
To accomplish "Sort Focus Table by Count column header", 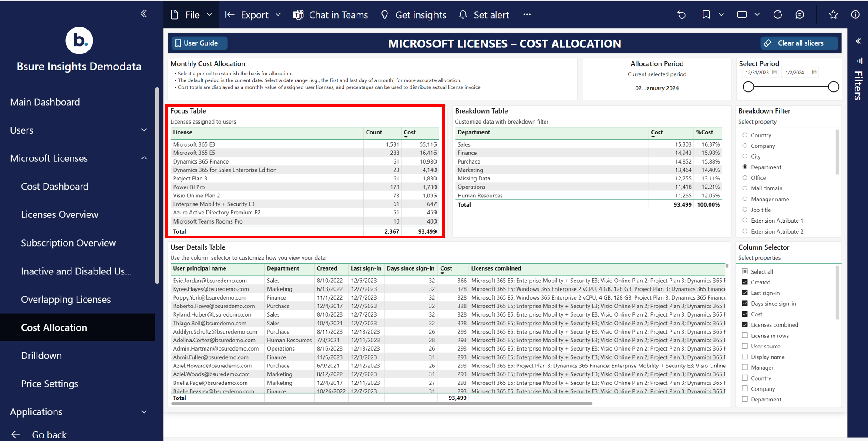I will [x=374, y=133].
